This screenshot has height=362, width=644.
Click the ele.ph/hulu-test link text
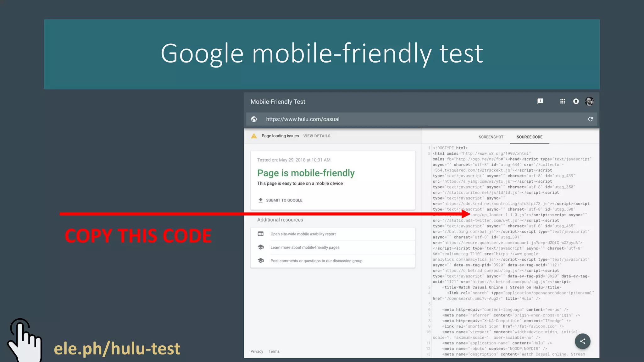point(117,348)
